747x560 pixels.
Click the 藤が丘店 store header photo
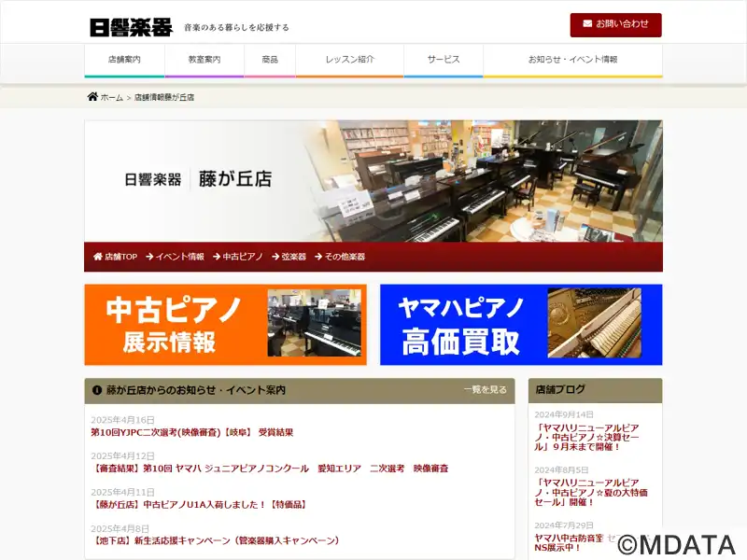pos(373,181)
